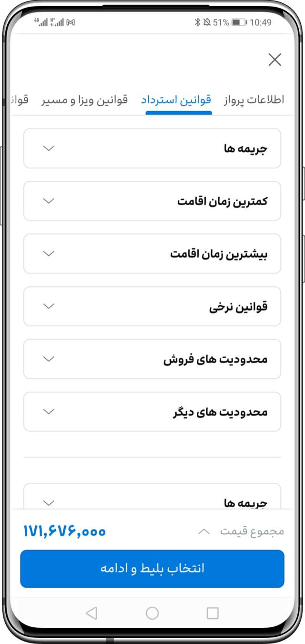Select the قوانین استرداد tab

pyautogui.click(x=176, y=100)
